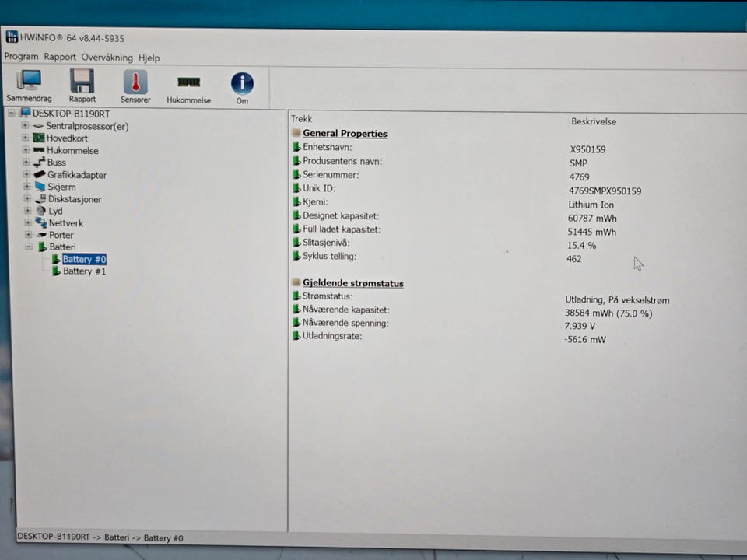This screenshot has width=747, height=560.
Task: Expand the Skjerm node
Action: tap(26, 186)
